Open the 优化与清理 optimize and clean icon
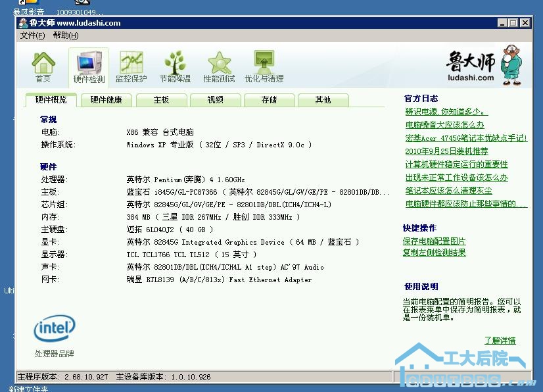This screenshot has width=543, height=392. (264, 67)
